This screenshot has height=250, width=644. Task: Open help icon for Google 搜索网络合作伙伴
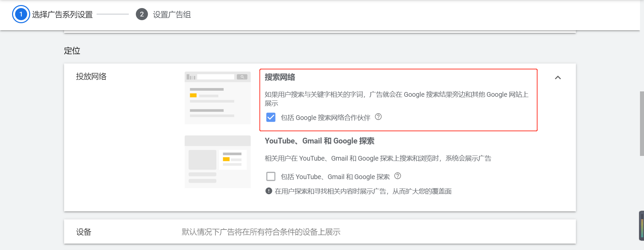pos(378,117)
